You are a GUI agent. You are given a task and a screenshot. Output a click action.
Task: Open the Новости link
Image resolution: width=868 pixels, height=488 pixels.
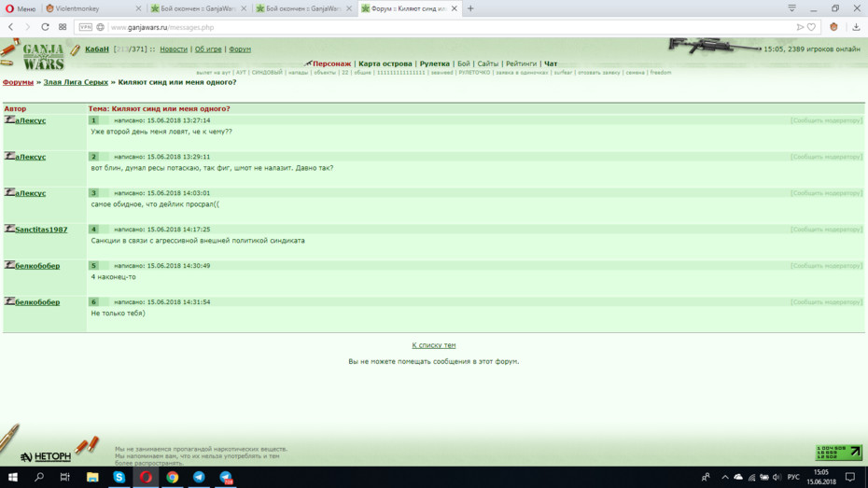coord(174,49)
